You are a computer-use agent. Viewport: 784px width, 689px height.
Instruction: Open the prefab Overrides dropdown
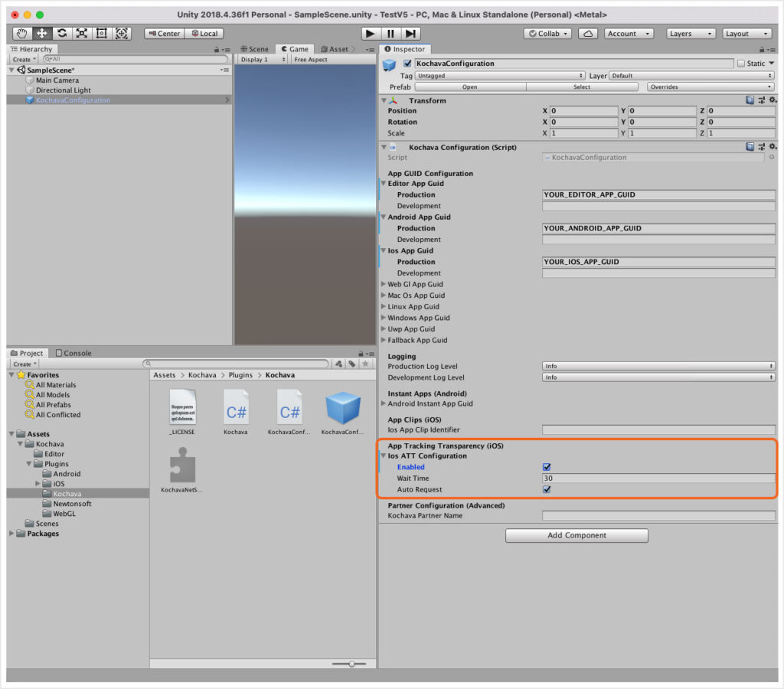(710, 87)
